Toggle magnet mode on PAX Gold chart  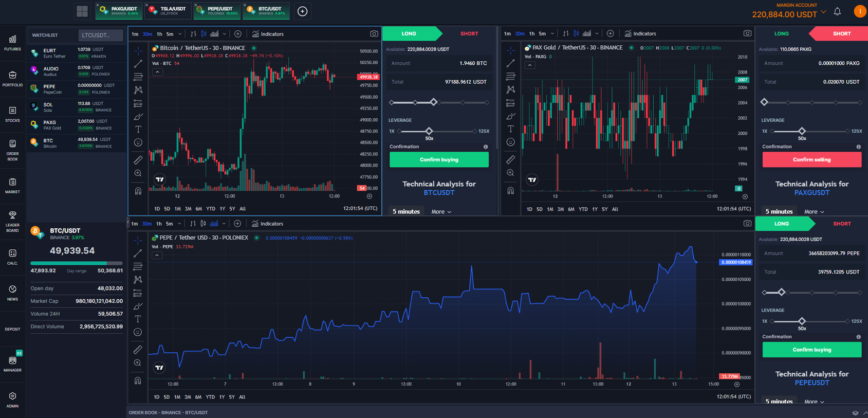coord(510,190)
